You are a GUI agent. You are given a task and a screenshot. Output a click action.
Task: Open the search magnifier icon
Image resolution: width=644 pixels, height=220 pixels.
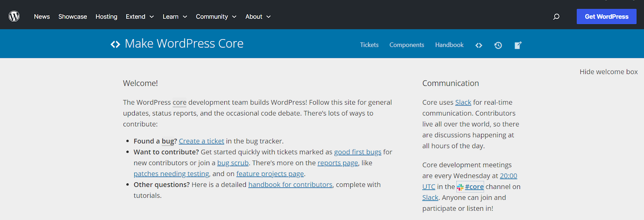pos(556,17)
